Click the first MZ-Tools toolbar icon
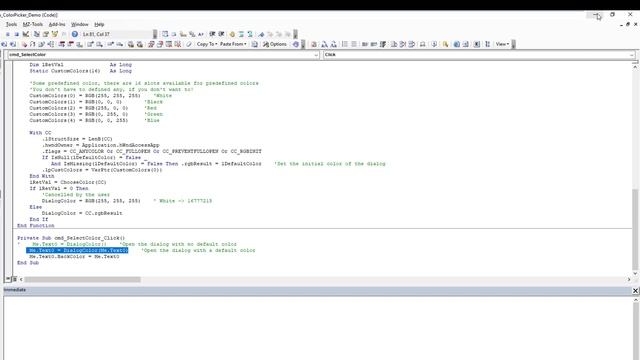The image size is (640, 360). tap(4, 44)
